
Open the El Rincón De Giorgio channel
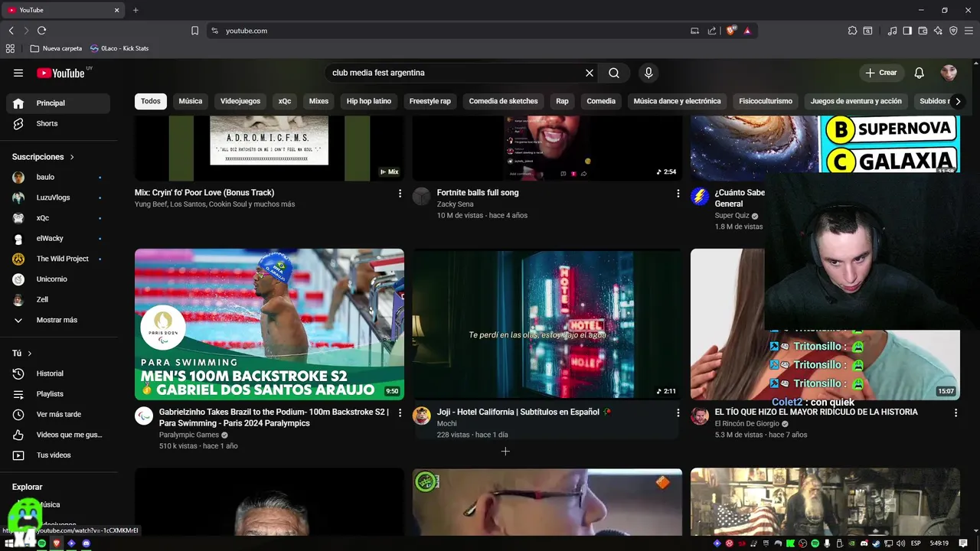[746, 423]
